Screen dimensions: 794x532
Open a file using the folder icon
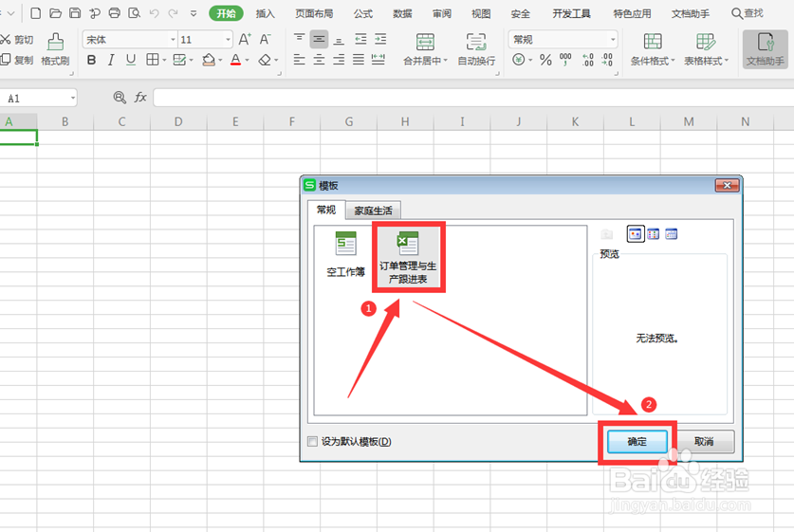pos(55,13)
